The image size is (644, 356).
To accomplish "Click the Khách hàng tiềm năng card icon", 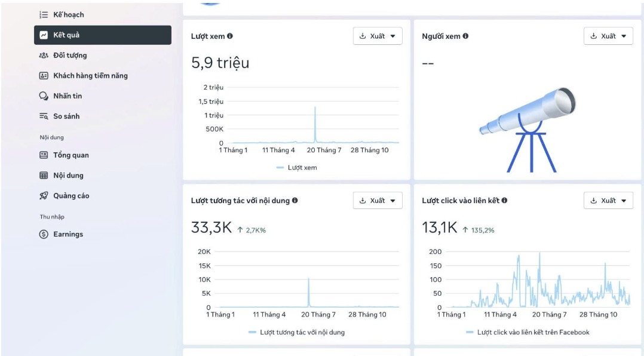I will tap(44, 75).
